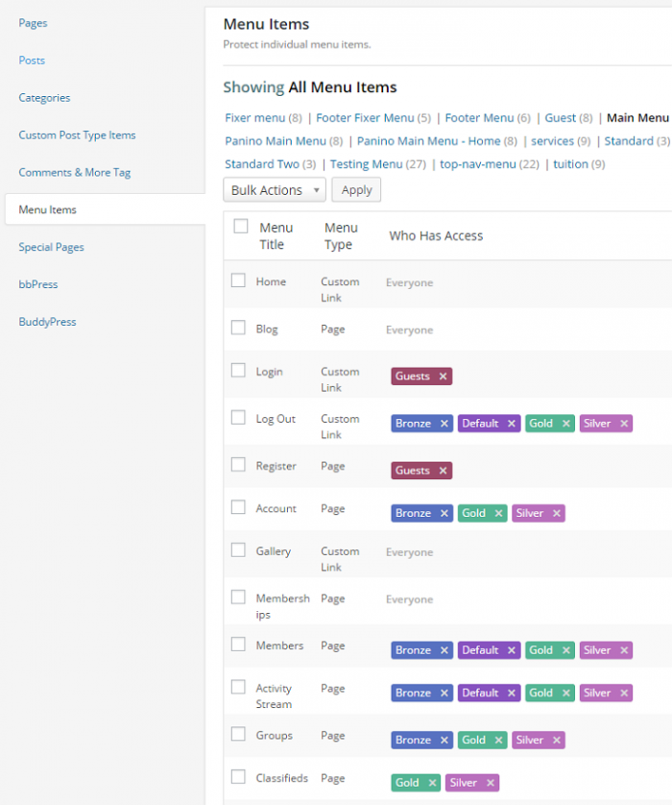Open Special Pages section

pyautogui.click(x=51, y=248)
